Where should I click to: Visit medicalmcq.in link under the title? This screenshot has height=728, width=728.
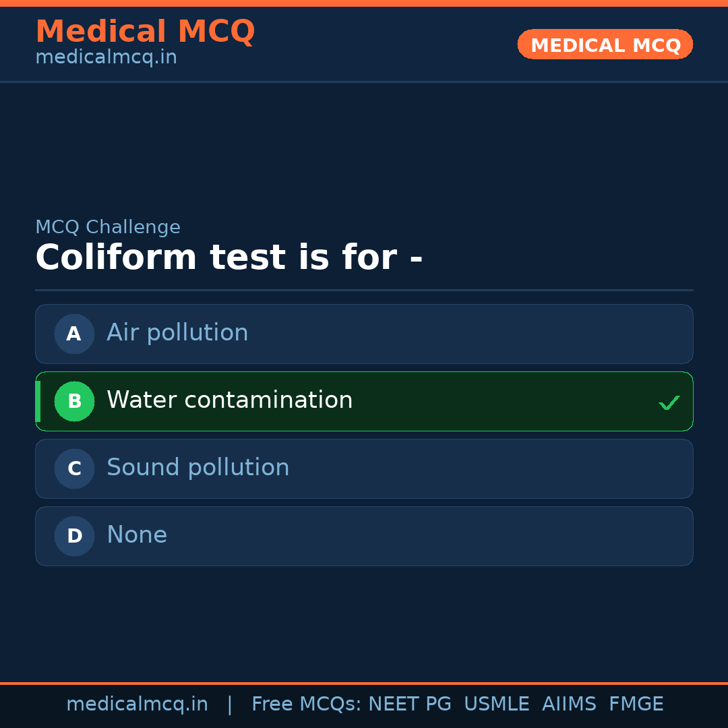point(106,57)
